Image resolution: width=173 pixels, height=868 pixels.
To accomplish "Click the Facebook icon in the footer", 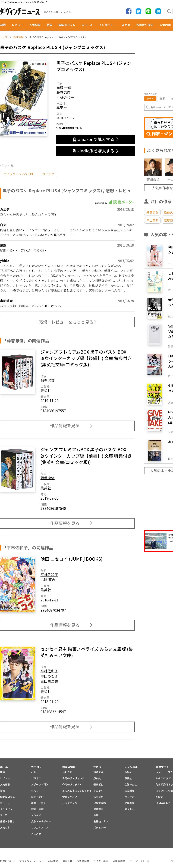I will click(131, 861).
